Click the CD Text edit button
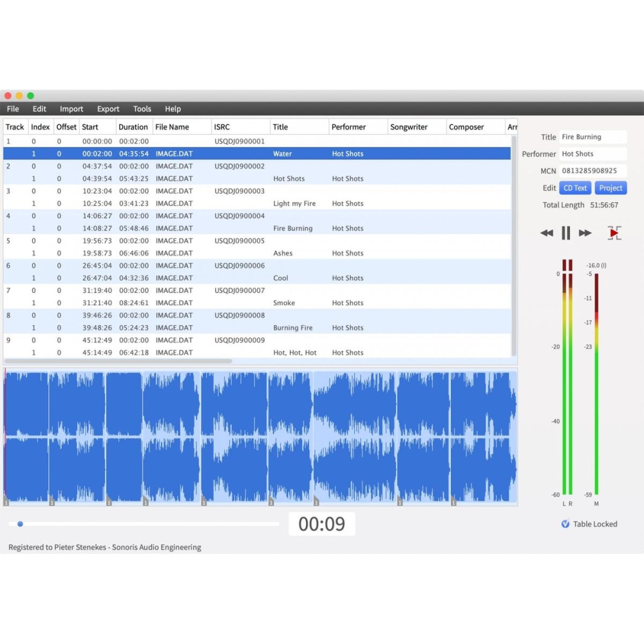 click(575, 187)
